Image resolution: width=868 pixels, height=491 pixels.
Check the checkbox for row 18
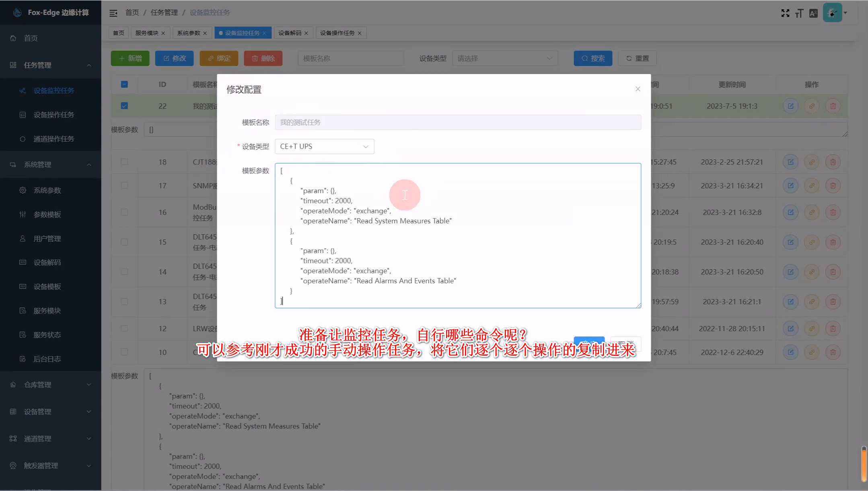point(124,162)
